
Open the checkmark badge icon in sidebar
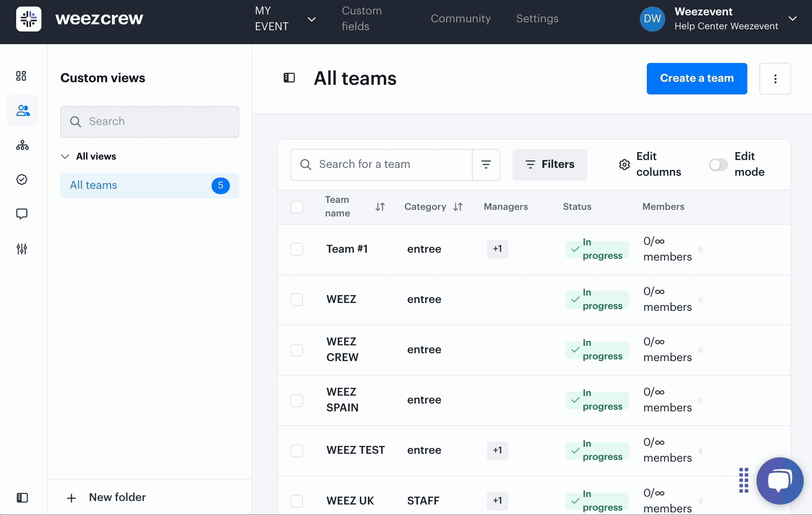pyautogui.click(x=22, y=180)
